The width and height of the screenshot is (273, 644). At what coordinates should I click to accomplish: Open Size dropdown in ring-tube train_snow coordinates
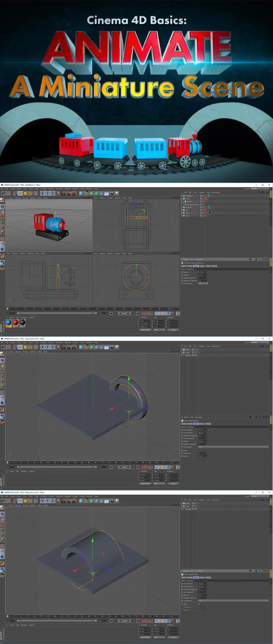(159, 483)
